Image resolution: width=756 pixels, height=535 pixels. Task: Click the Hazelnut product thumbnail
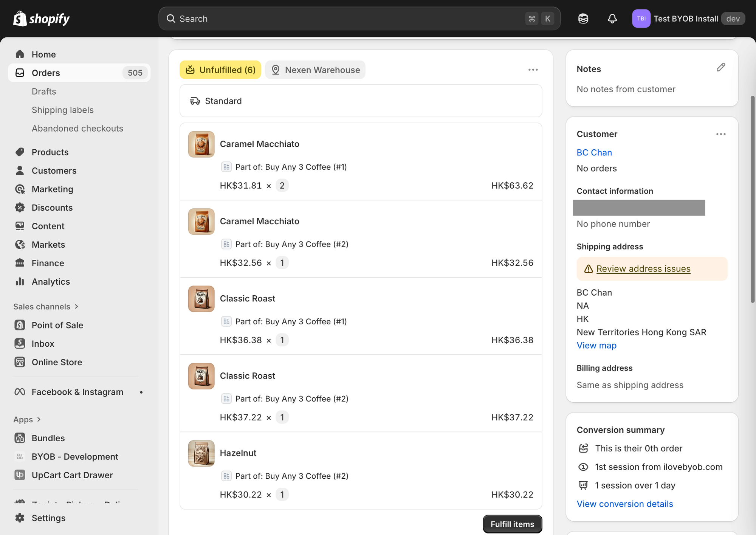click(201, 453)
